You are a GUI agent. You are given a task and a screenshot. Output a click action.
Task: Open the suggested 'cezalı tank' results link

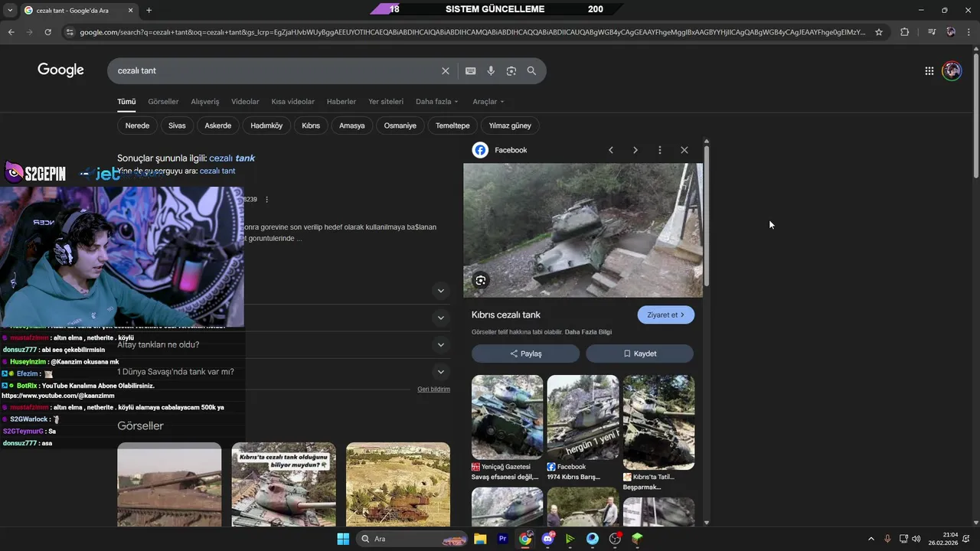point(232,158)
